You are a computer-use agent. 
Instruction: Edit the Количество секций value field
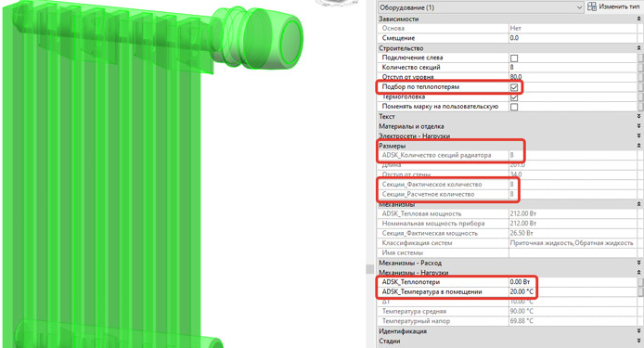pos(573,67)
